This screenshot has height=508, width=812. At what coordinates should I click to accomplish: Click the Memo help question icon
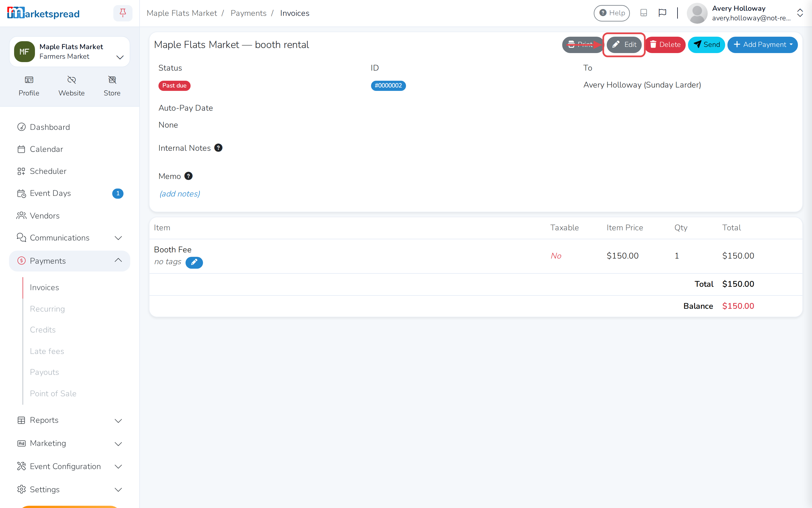point(189,176)
